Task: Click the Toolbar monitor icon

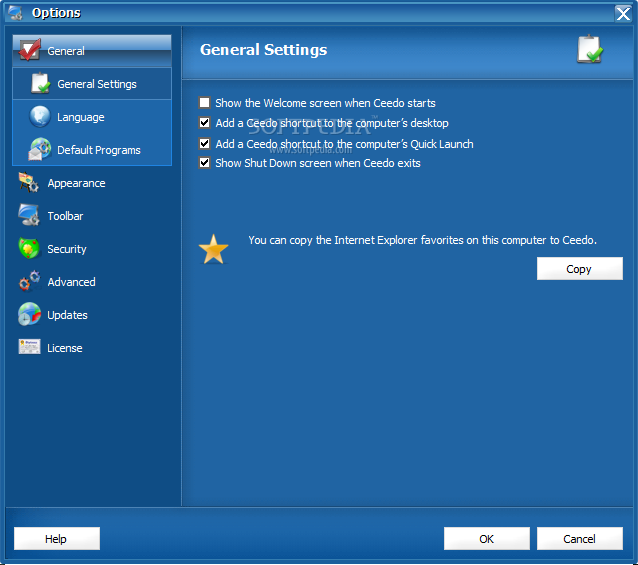Action: tap(29, 215)
